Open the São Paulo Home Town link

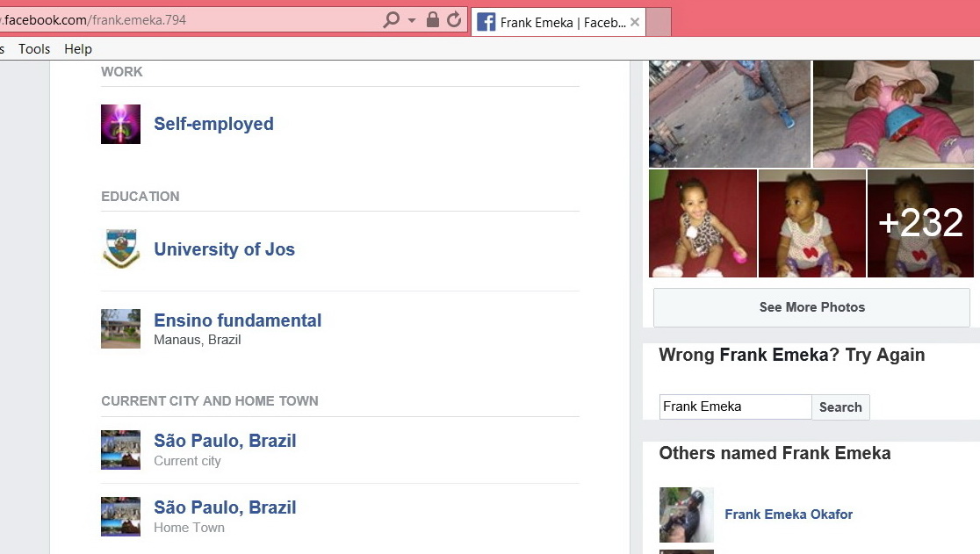click(225, 507)
